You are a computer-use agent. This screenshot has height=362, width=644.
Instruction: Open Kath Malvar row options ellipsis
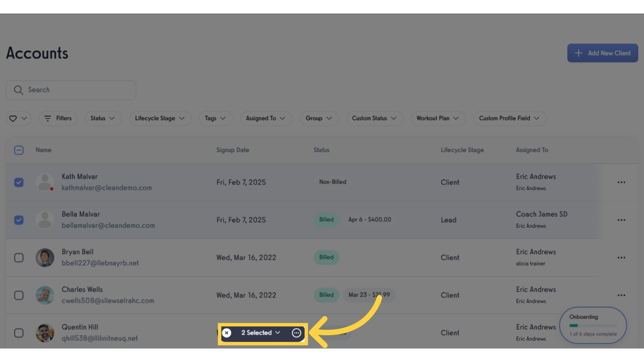pos(621,182)
